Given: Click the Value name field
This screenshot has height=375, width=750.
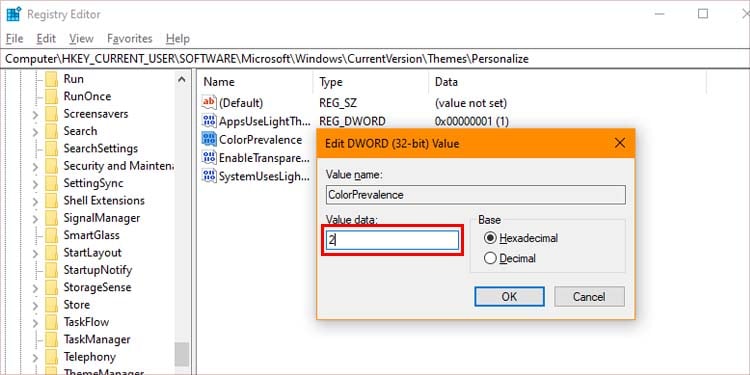Looking at the screenshot, I should (476, 195).
